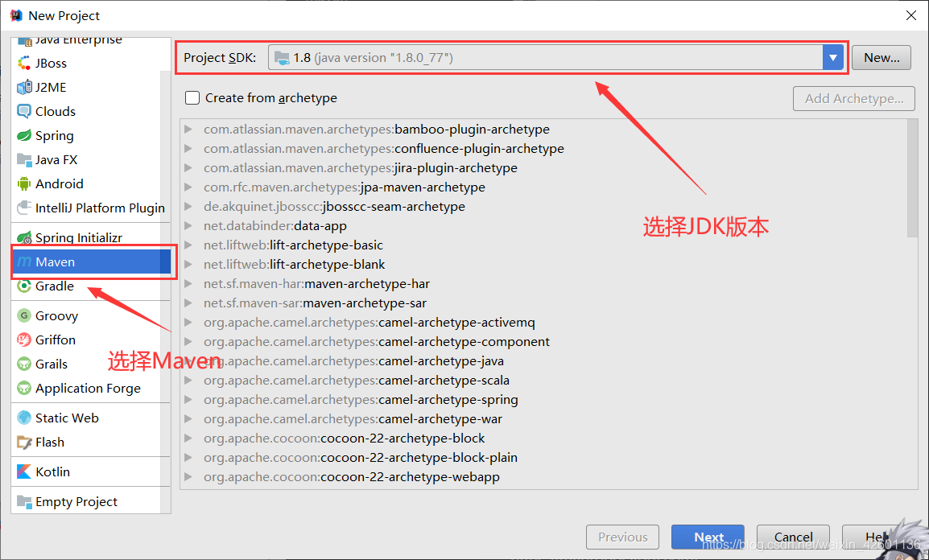Expand lift-archetype-basic entry

tap(188, 245)
